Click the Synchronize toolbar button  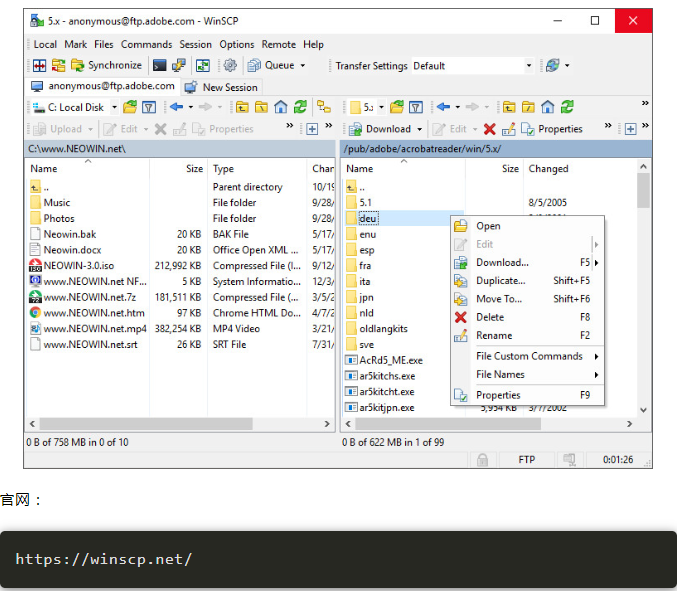(x=106, y=66)
